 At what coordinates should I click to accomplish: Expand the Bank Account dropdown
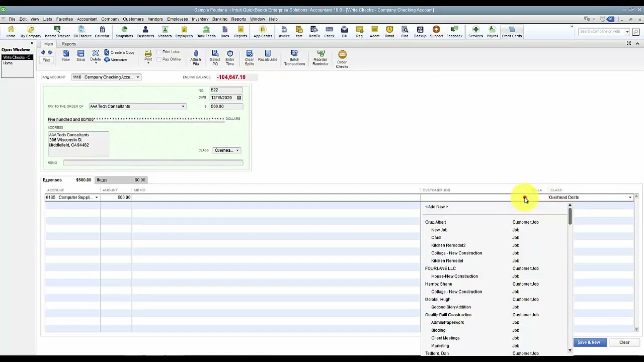pos(137,77)
